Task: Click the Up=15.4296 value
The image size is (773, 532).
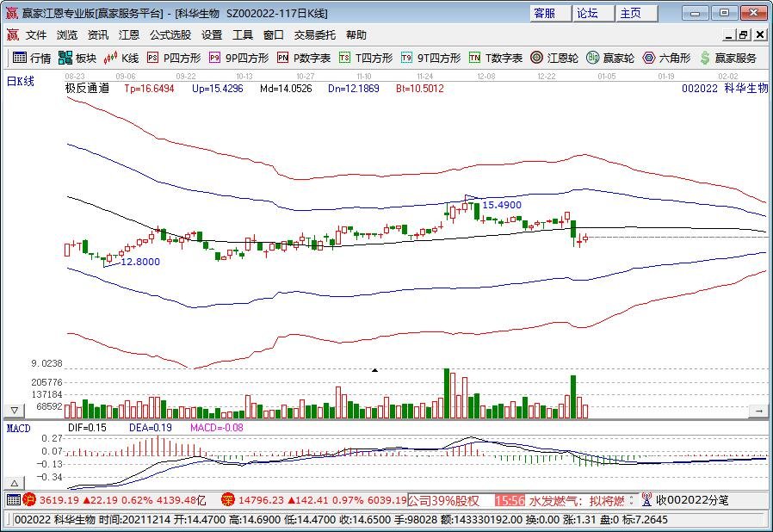Action: tap(218, 89)
